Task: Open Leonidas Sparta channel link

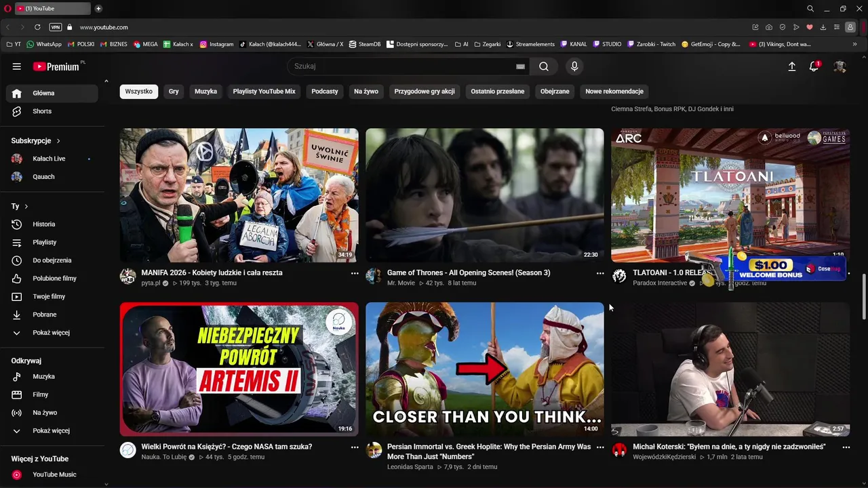Action: [x=410, y=467]
